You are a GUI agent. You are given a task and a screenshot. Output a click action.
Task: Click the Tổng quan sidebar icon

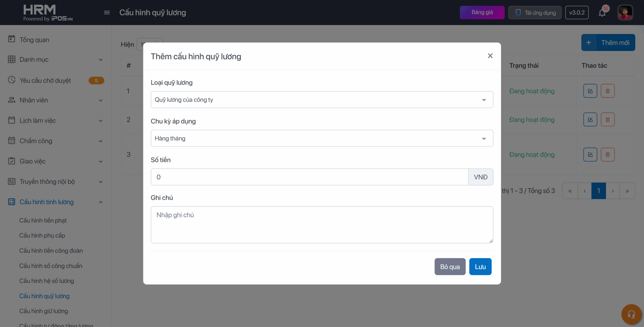(12, 39)
